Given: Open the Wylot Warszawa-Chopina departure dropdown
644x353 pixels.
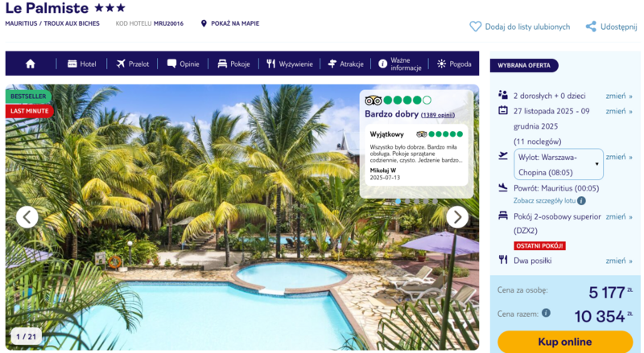Looking at the screenshot, I should click(x=558, y=164).
